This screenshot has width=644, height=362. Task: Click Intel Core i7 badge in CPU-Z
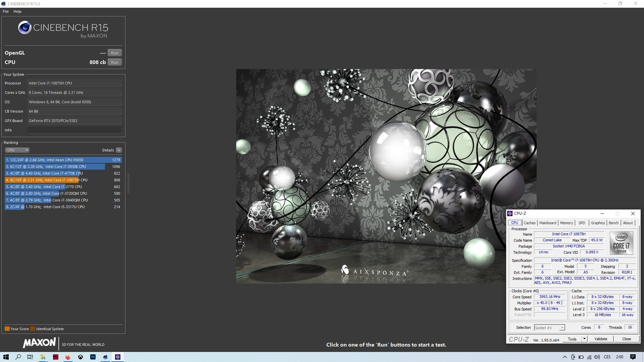[x=621, y=243]
